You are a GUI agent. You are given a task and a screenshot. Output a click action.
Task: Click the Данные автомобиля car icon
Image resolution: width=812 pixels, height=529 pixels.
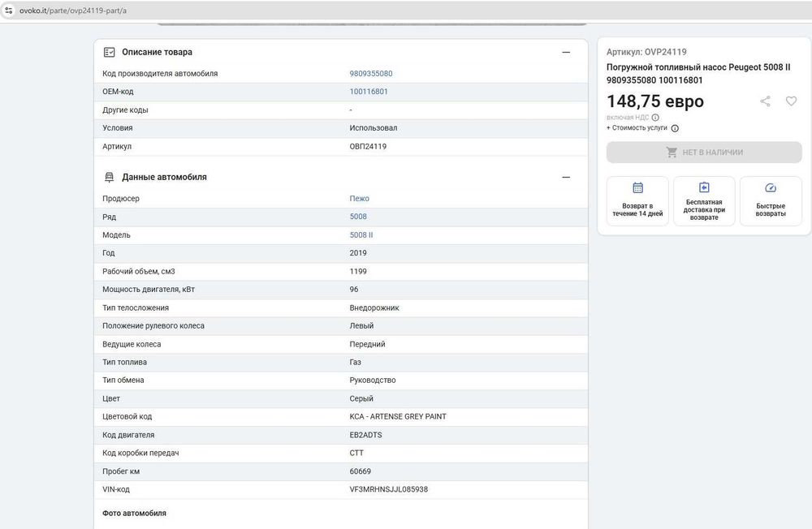[110, 177]
